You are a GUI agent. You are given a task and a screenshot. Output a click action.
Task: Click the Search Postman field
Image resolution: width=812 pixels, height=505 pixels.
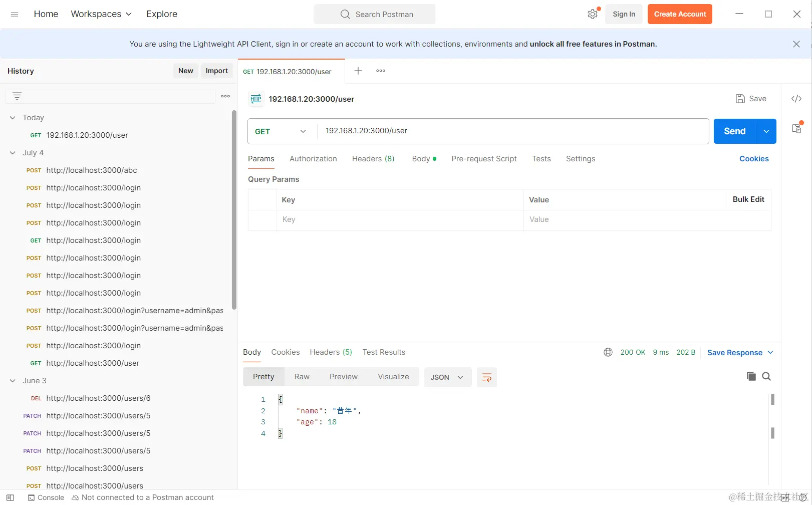click(375, 14)
